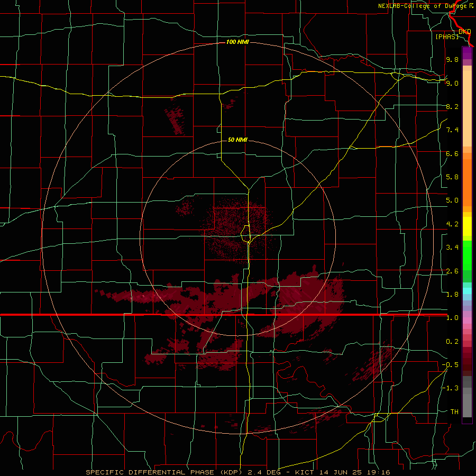Click the DKD label above the color scale
476x476 pixels.
[464, 32]
